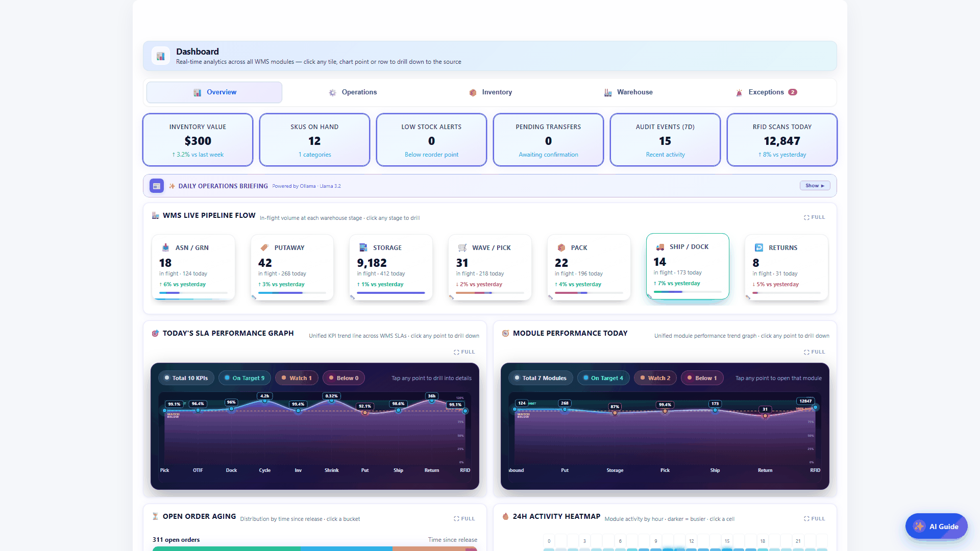The height and width of the screenshot is (551, 980).
Task: Click the Dashboard header chart icon
Action: (x=160, y=56)
